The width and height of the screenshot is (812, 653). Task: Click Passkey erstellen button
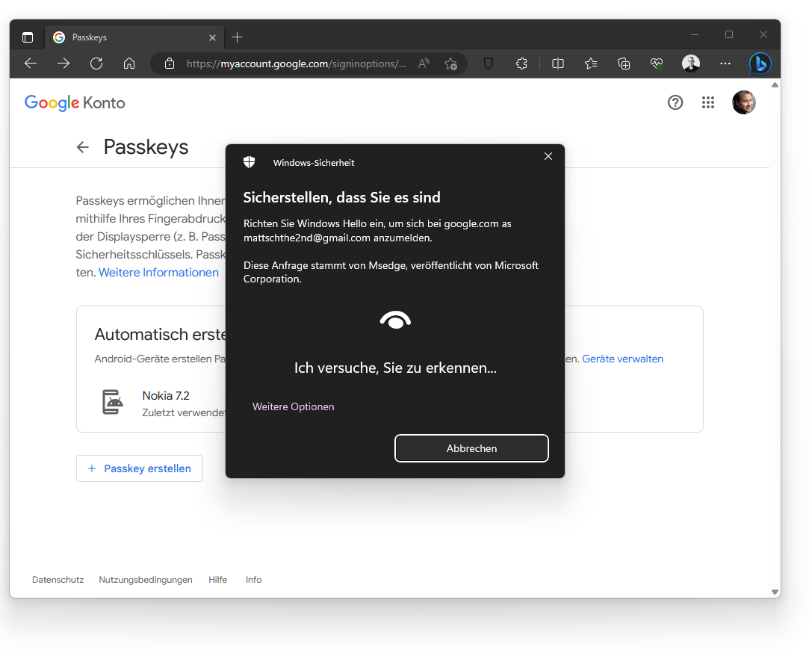140,468
